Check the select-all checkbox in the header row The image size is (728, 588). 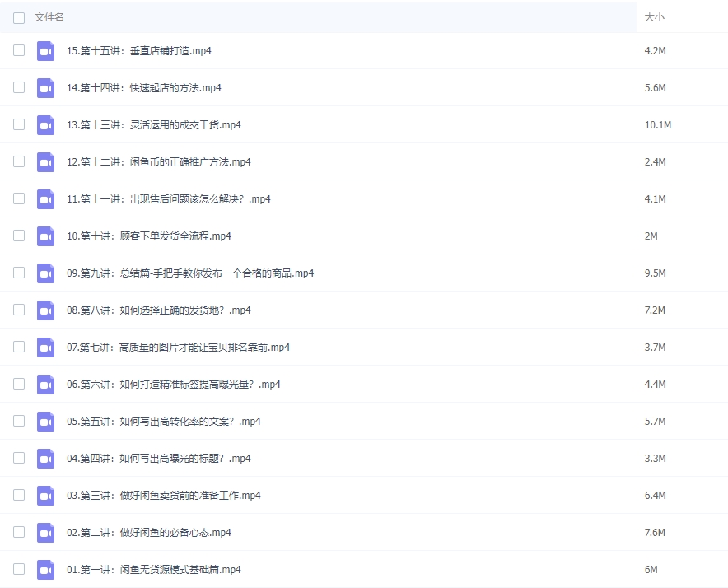tap(18, 16)
